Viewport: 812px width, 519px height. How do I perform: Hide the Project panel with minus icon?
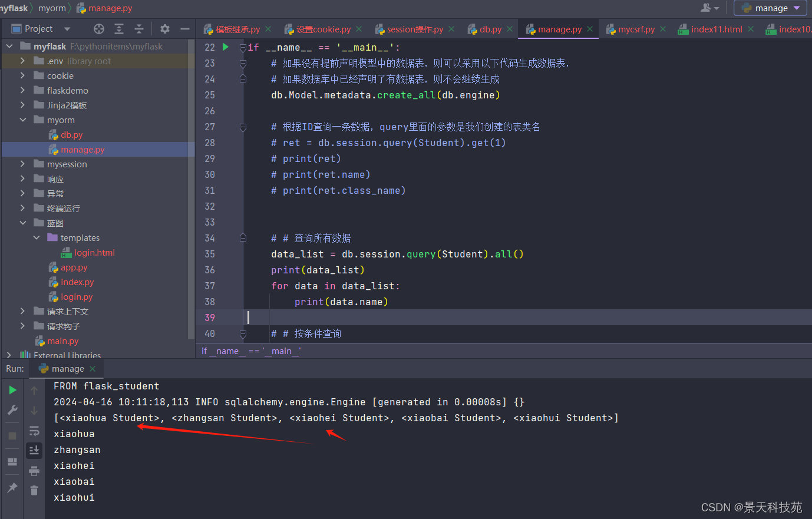click(185, 29)
